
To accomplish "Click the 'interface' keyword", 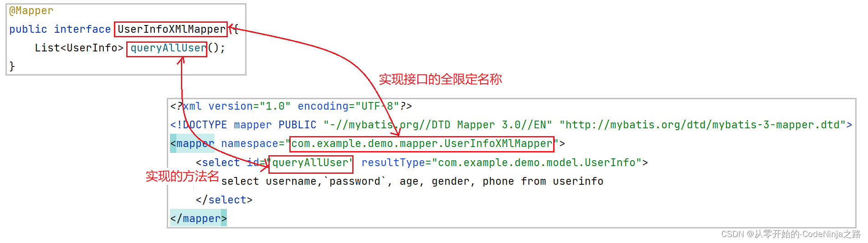I will 82,29.
